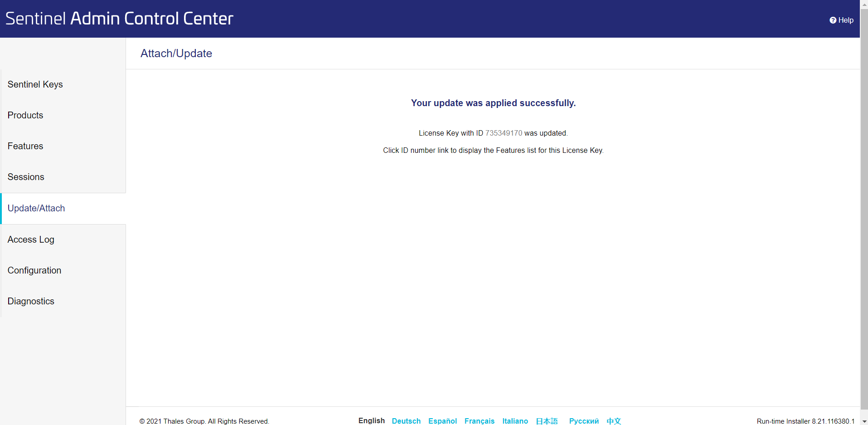Click license key ID 735349170 link
The image size is (868, 425).
coord(504,133)
